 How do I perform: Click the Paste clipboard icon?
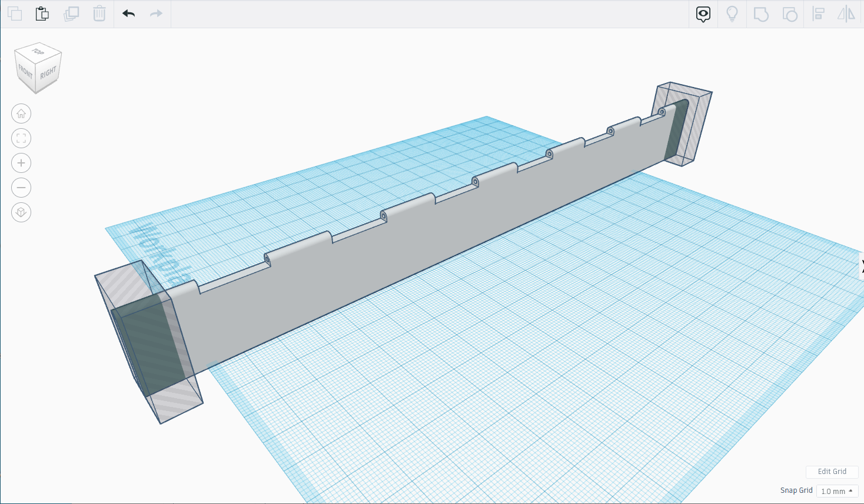(x=42, y=14)
